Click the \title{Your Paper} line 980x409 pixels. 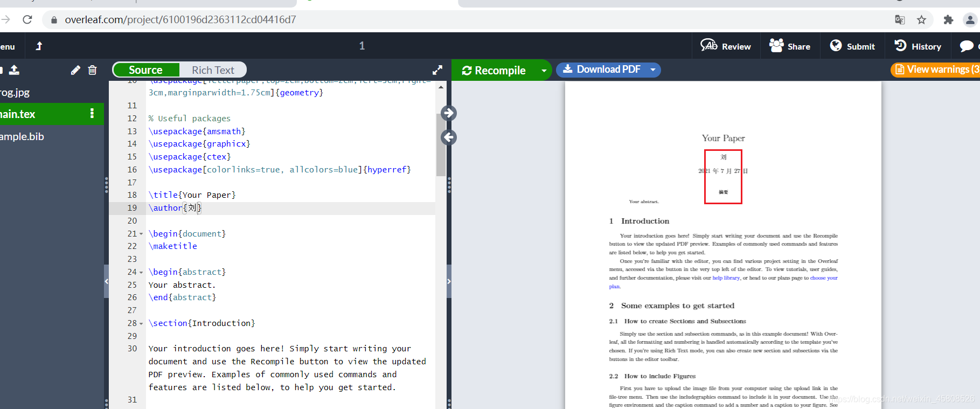coord(192,195)
